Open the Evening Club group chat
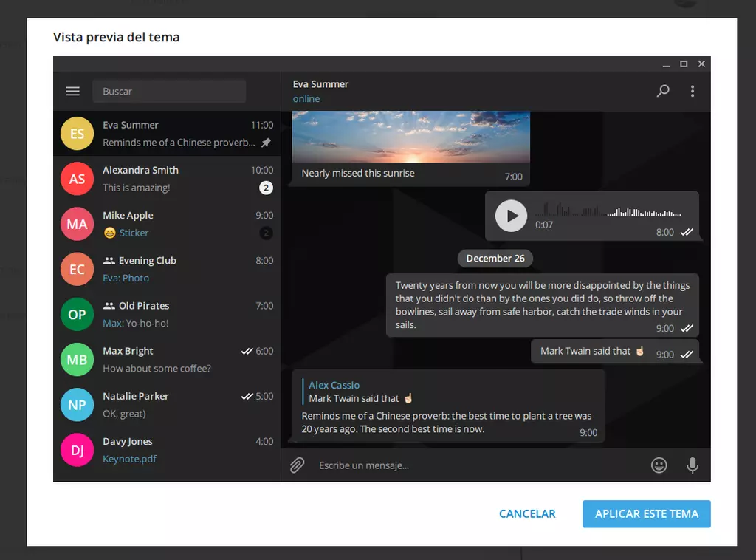Image resolution: width=756 pixels, height=560 pixels. pyautogui.click(x=166, y=269)
